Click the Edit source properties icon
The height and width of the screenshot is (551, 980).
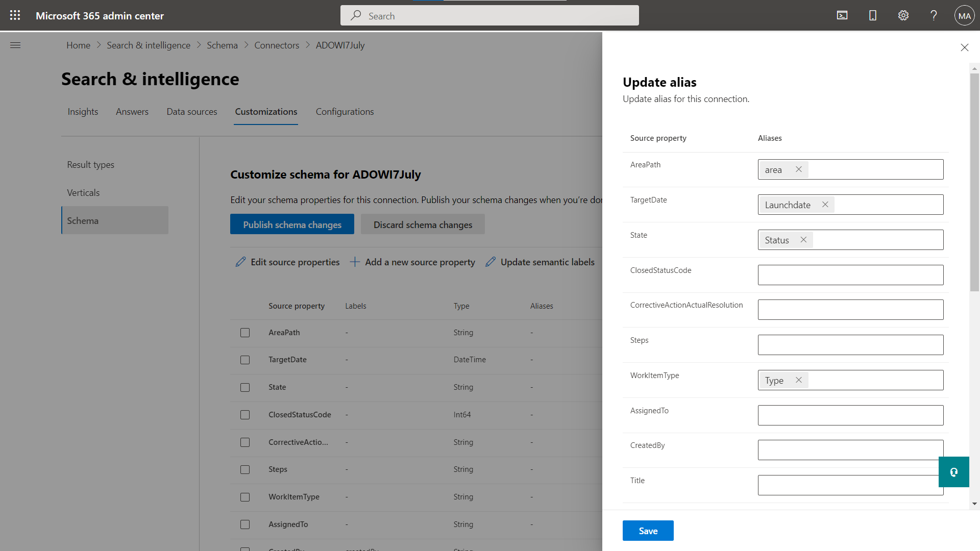(240, 262)
